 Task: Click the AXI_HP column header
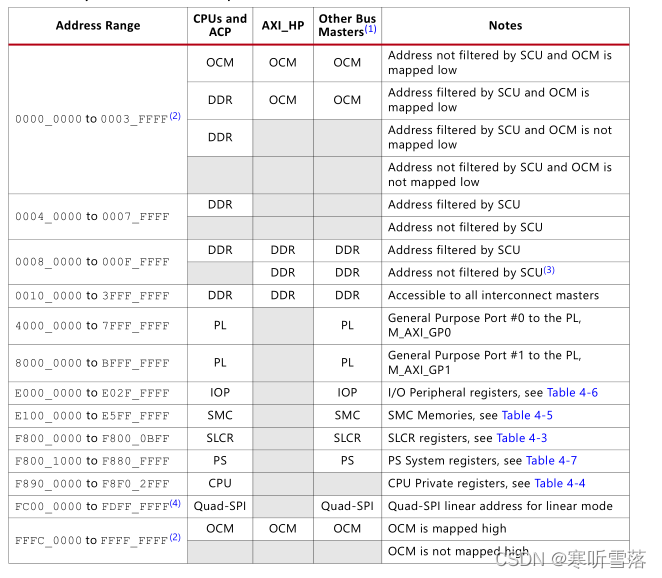pos(283,25)
